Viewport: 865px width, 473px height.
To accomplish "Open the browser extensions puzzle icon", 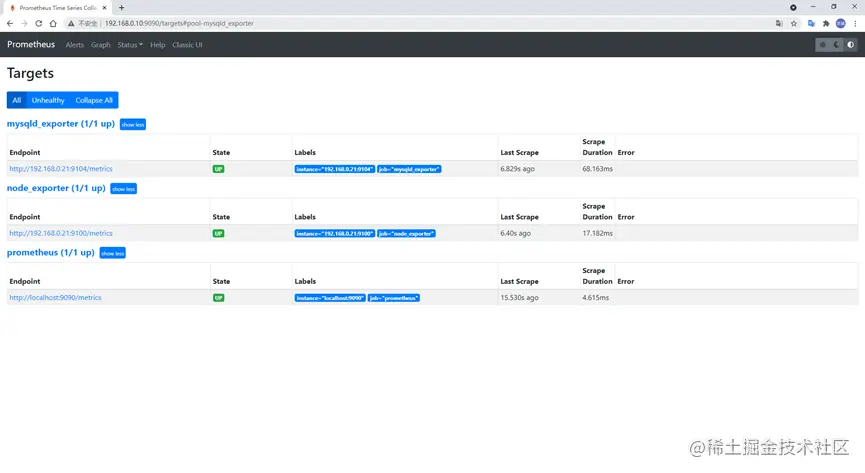I will tap(826, 23).
